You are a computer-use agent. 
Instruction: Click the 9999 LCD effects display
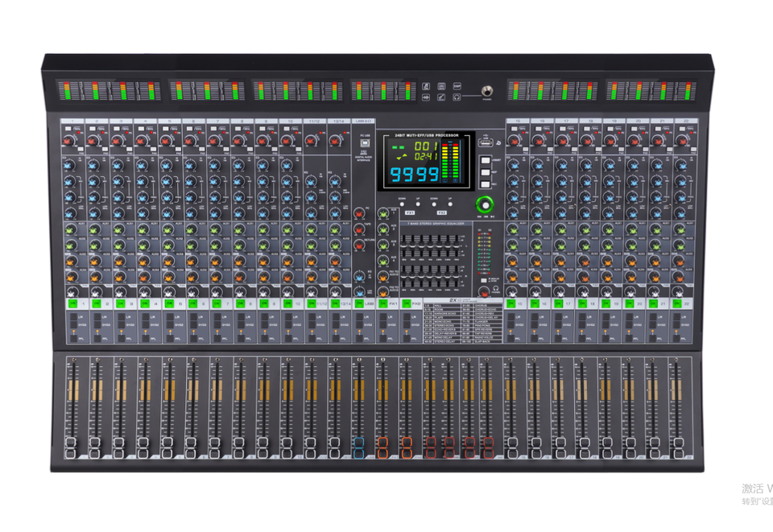(415, 174)
